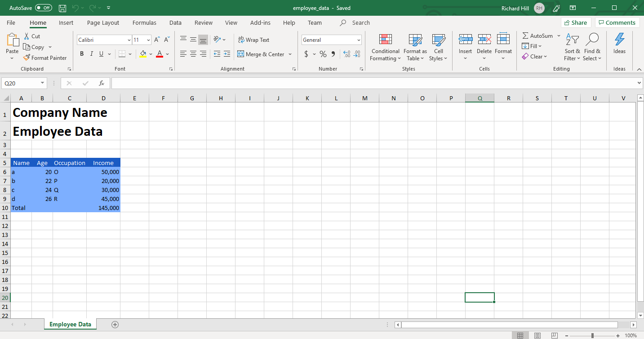Apply align right to cell text

[203, 54]
